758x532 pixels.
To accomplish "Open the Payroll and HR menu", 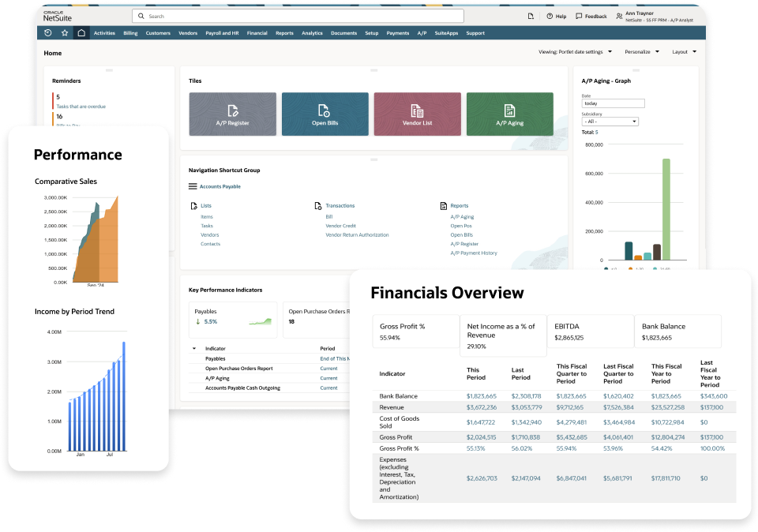I will [223, 33].
